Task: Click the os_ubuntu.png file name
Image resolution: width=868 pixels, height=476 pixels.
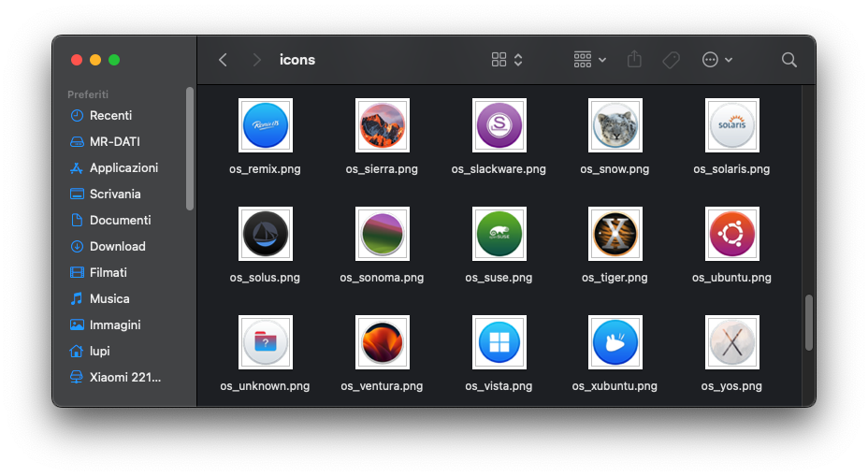Action: tap(731, 278)
